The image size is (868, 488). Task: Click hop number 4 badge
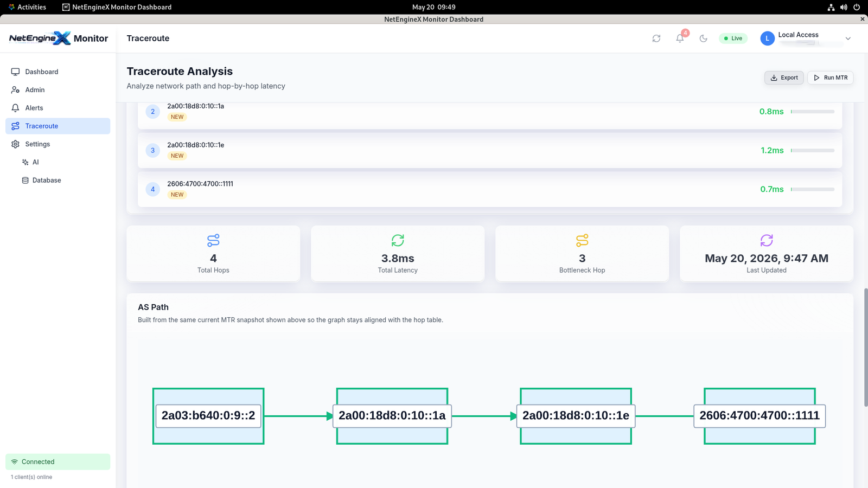coord(152,189)
